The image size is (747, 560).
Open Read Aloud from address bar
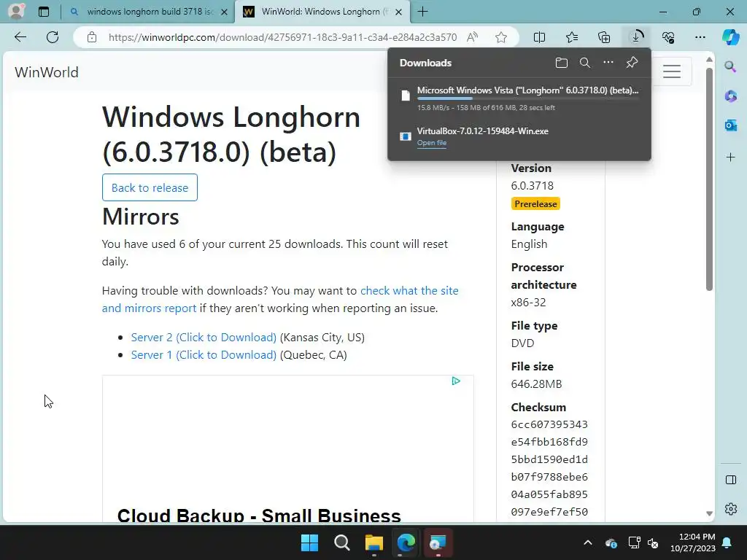[473, 37]
